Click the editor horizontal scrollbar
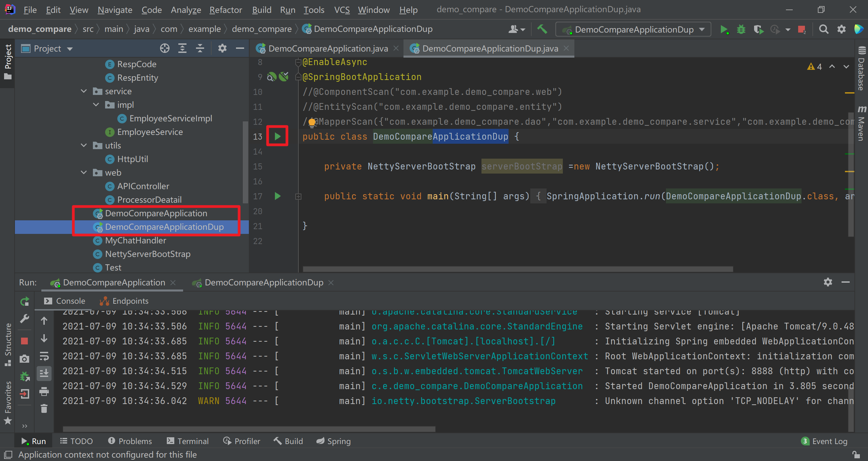 tap(517, 269)
